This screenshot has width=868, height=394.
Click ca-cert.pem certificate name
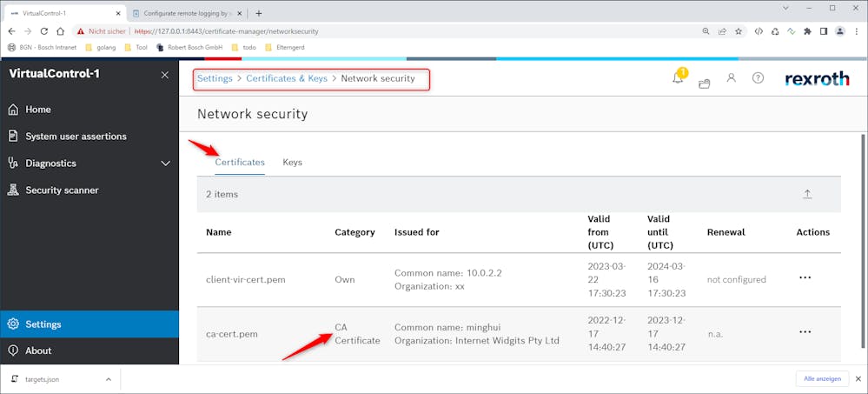(x=232, y=334)
